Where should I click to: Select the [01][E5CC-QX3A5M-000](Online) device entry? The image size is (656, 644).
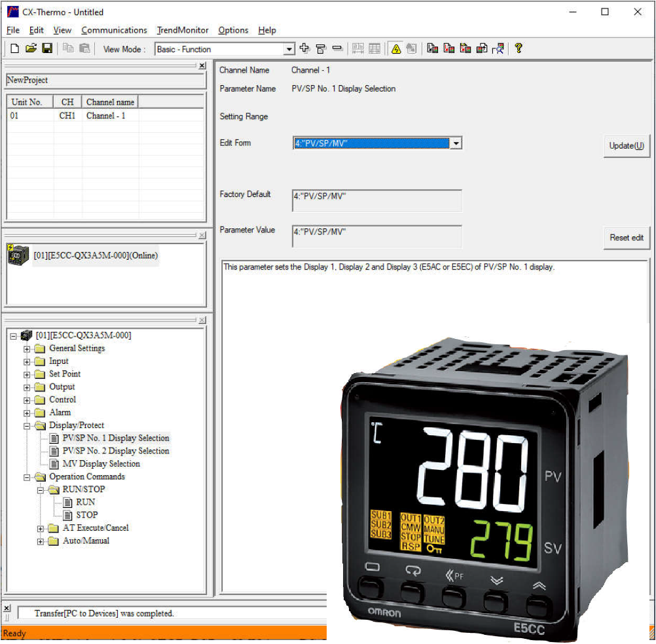(96, 255)
